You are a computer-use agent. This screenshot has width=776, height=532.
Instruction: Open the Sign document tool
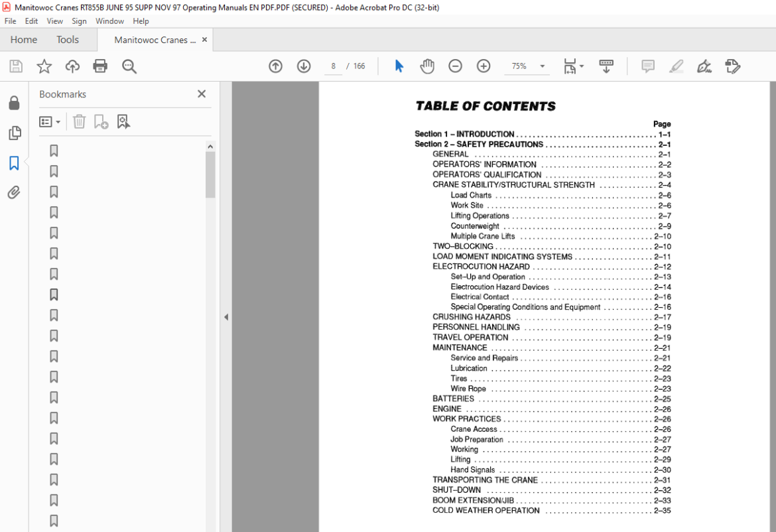click(x=704, y=66)
